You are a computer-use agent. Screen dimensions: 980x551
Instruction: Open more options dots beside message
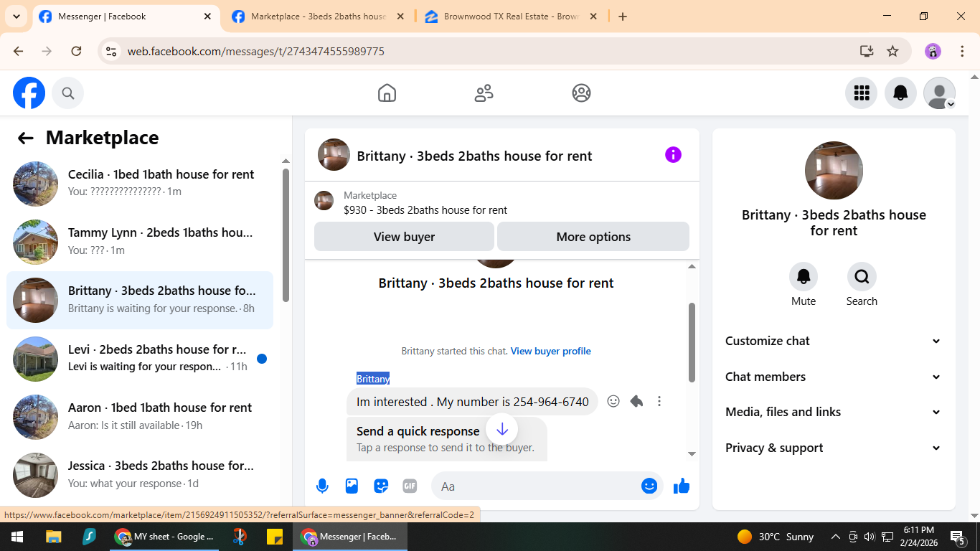click(x=659, y=402)
